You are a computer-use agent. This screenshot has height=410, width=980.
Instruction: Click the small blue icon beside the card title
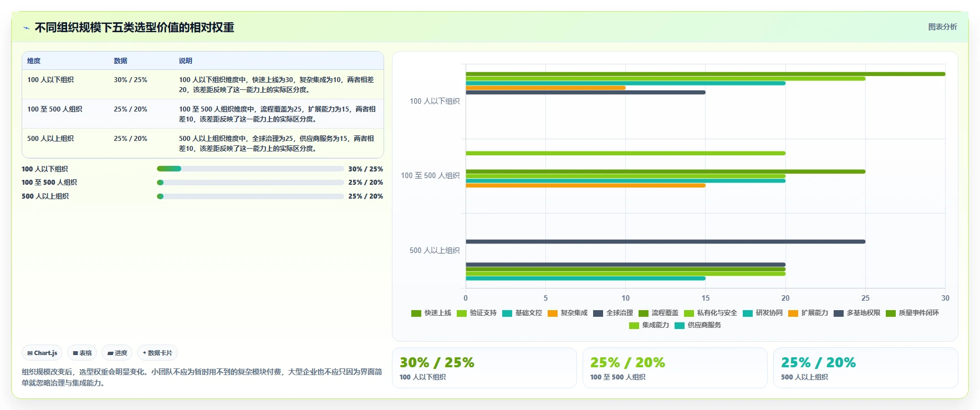coord(26,28)
